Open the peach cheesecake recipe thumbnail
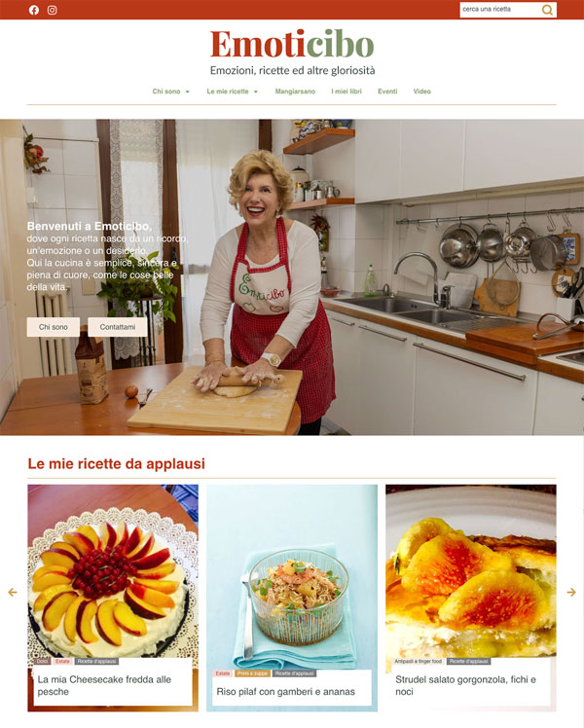The height and width of the screenshot is (728, 584). [x=113, y=571]
